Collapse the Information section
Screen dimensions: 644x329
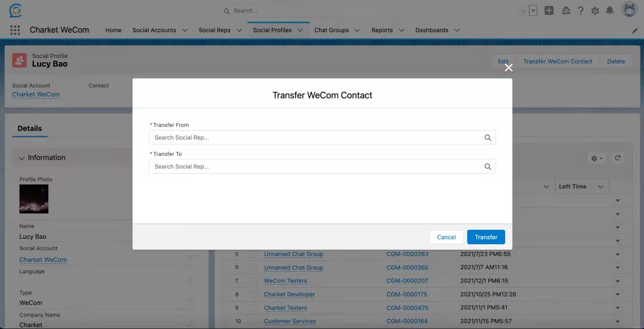point(22,158)
